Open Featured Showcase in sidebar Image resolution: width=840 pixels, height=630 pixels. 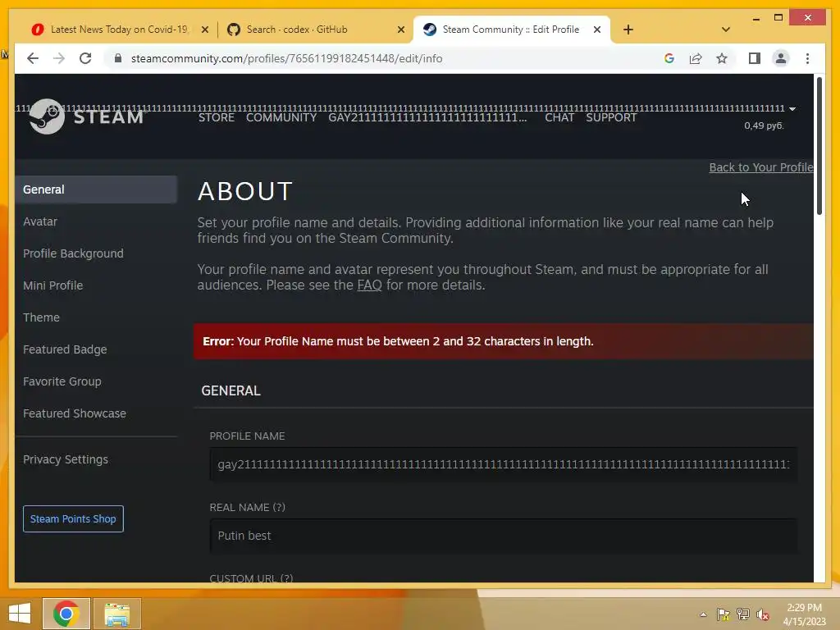tap(75, 413)
